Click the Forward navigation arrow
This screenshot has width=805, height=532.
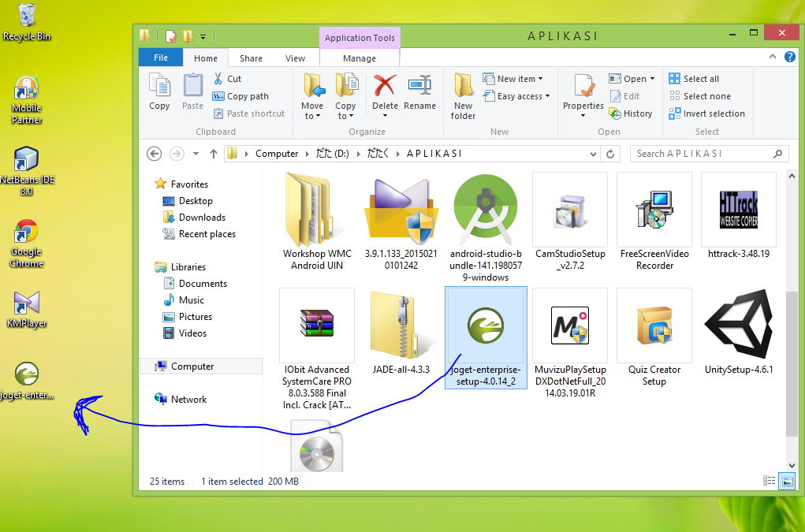click(177, 154)
